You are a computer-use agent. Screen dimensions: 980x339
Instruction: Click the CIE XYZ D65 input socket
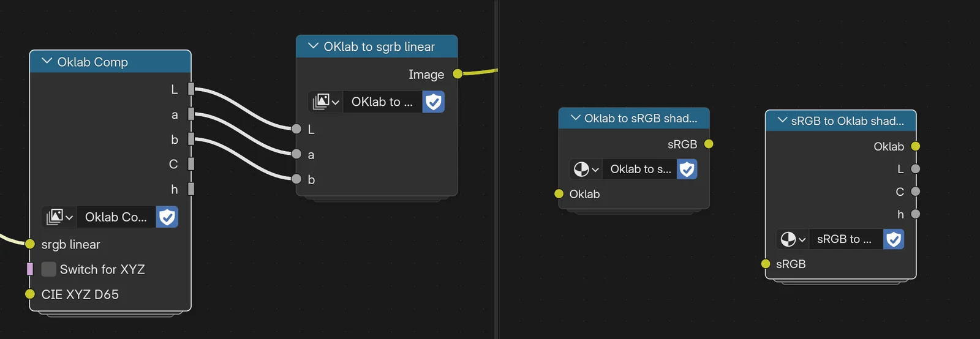(30, 294)
